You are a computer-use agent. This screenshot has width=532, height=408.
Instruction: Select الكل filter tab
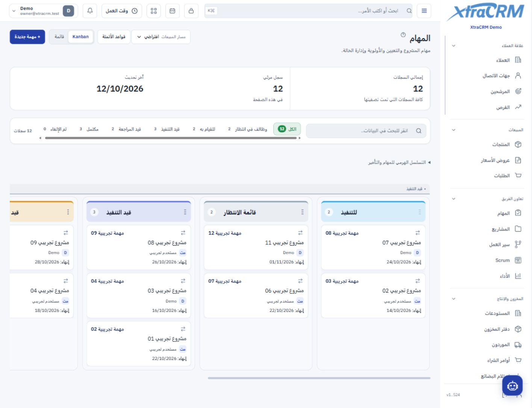(287, 129)
